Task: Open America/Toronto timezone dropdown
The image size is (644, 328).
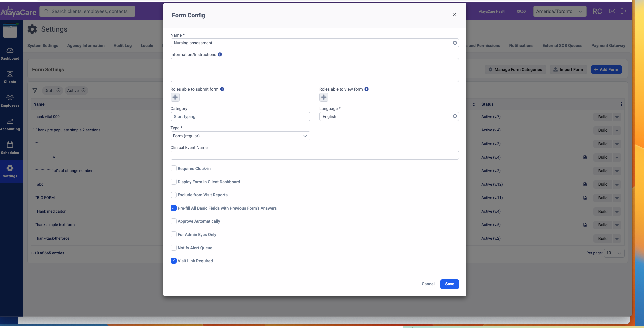Action: click(559, 11)
